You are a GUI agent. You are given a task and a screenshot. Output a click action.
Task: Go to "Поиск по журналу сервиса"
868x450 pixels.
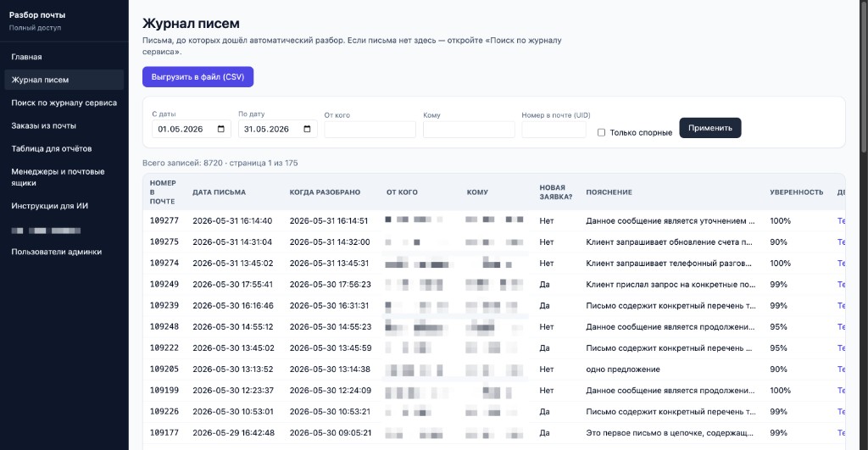pos(64,103)
